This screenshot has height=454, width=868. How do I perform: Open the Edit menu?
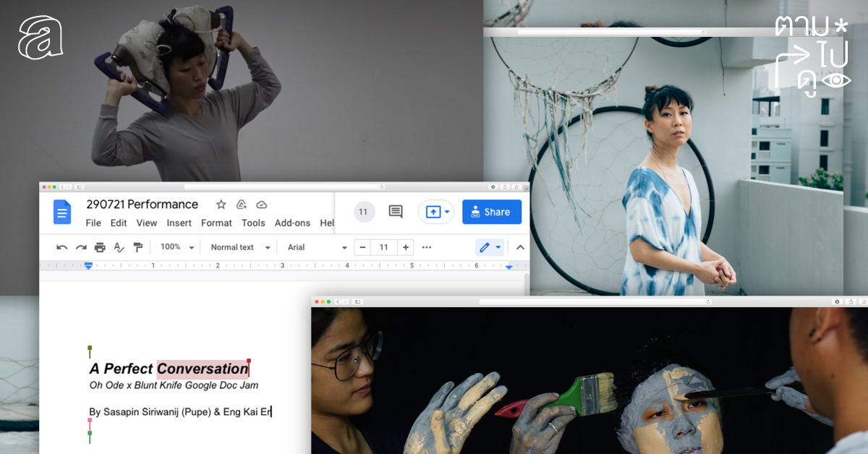(119, 223)
